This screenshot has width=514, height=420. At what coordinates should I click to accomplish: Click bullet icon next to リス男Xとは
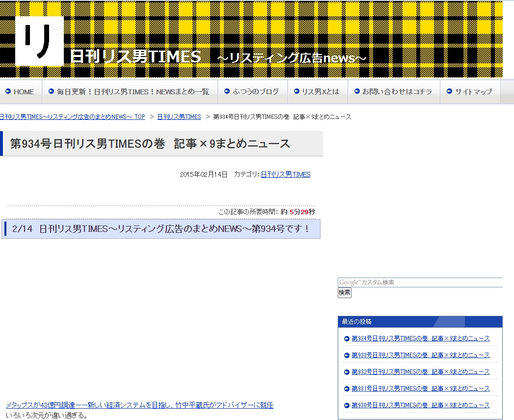click(x=296, y=92)
